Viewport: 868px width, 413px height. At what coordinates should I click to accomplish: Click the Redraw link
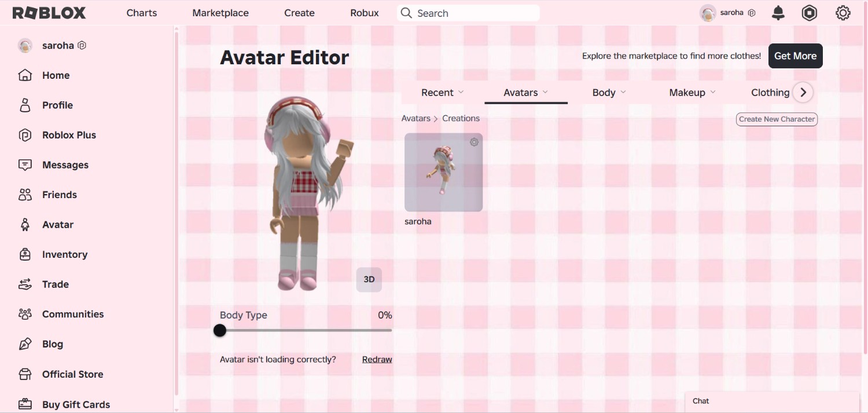point(377,359)
